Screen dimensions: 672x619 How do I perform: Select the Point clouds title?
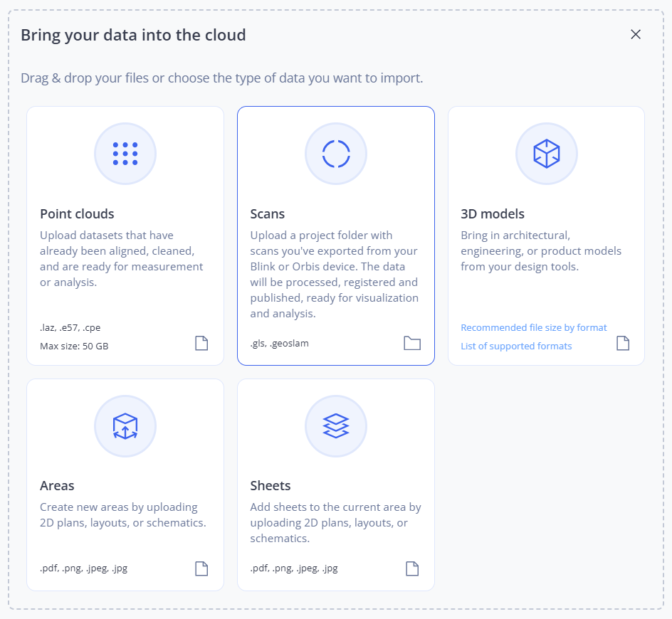pos(77,214)
